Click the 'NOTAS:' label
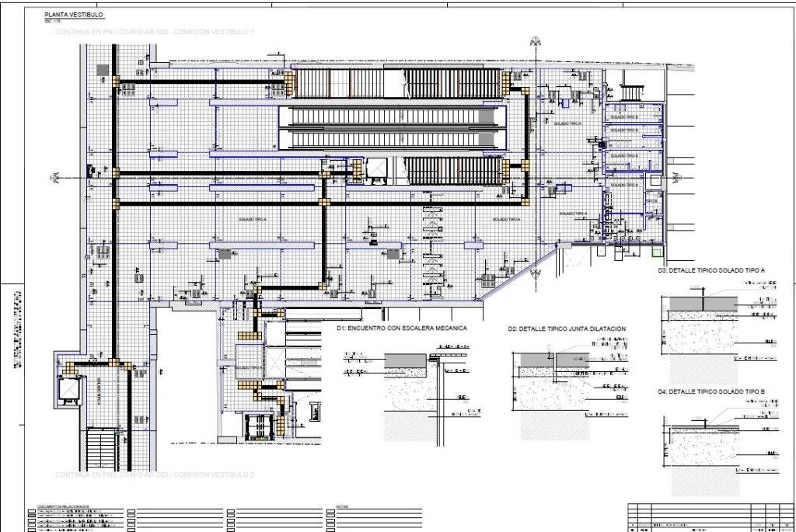 (x=342, y=506)
